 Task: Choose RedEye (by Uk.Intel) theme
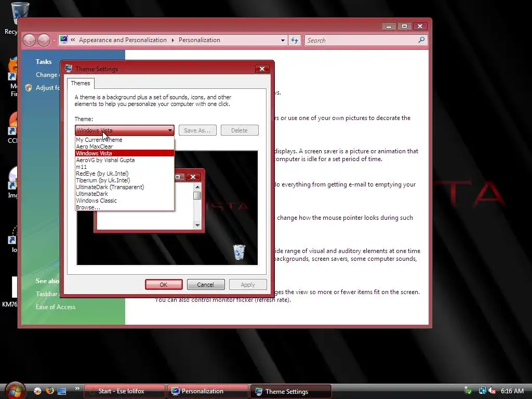(x=125, y=174)
